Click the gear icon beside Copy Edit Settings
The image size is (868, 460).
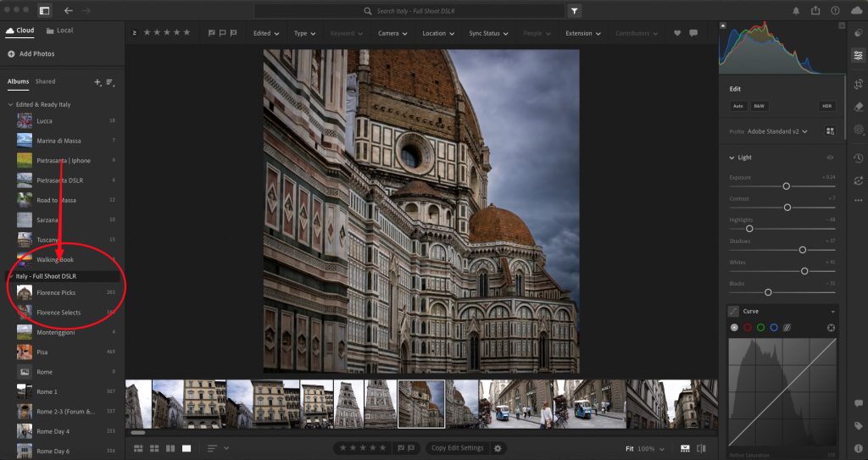[498, 448]
